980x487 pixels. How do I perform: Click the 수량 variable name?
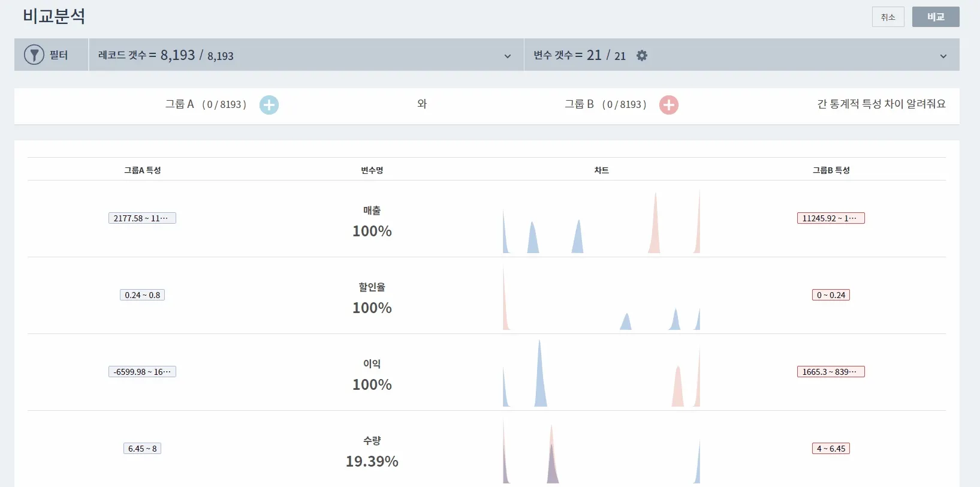372,441
